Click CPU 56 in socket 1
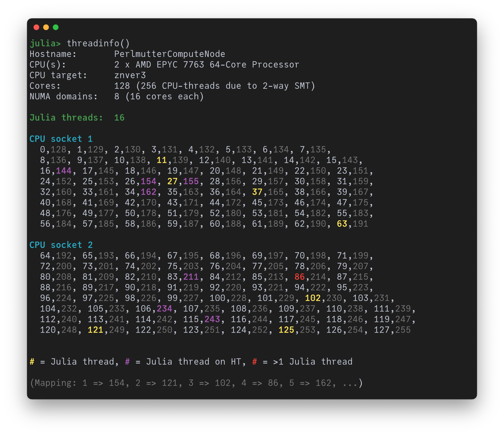This screenshot has height=435, width=504. pos(45,224)
